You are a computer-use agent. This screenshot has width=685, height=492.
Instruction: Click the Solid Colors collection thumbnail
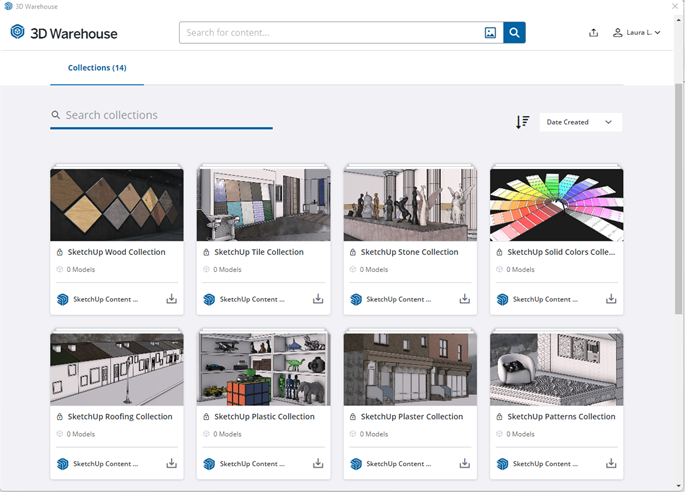(x=556, y=204)
